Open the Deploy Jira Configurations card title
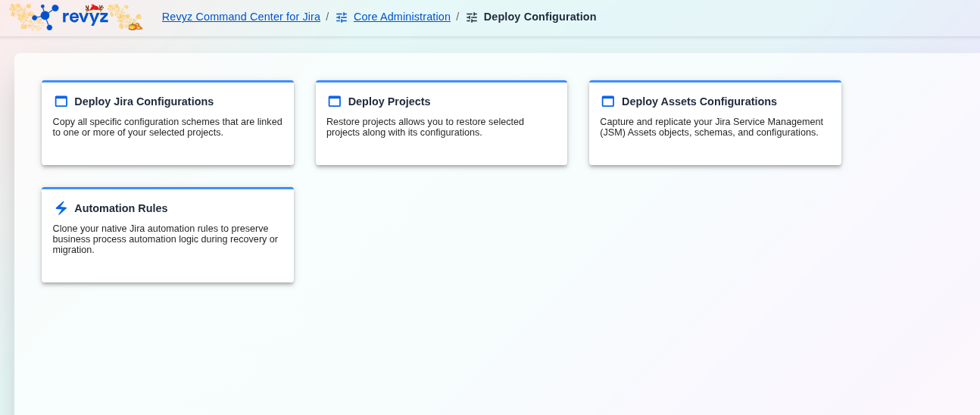This screenshot has height=415, width=980. pos(144,101)
